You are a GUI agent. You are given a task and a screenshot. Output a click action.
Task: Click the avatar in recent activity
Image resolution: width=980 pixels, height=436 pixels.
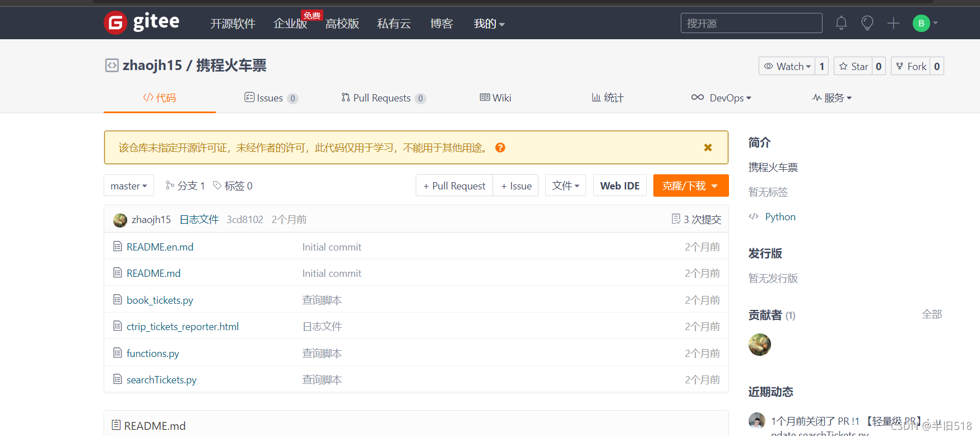(757, 421)
